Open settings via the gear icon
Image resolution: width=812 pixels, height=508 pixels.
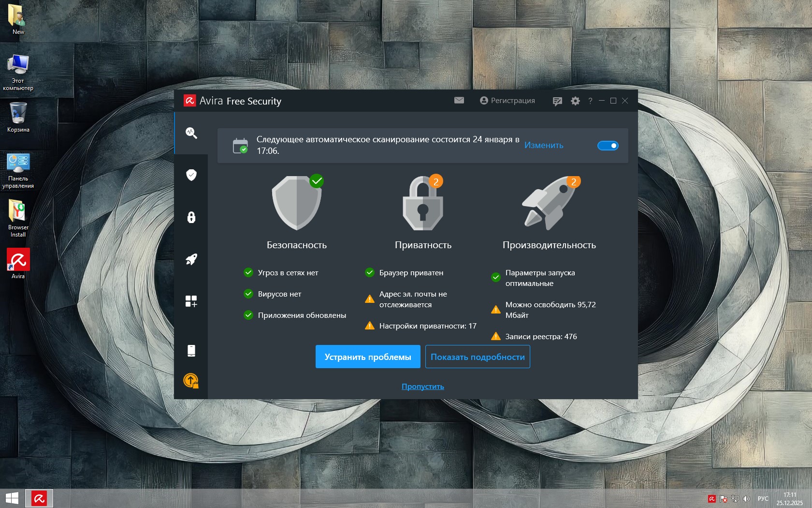[x=575, y=101]
